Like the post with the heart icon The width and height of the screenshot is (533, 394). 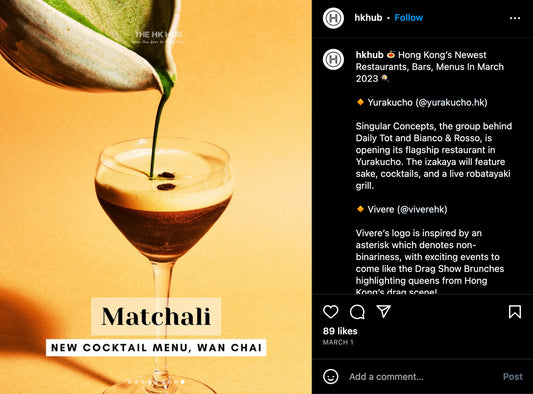pyautogui.click(x=330, y=311)
